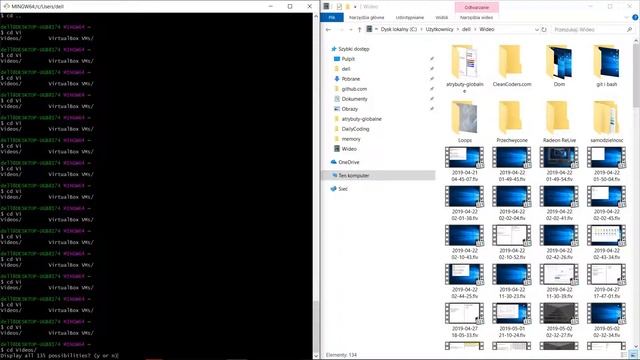The width and height of the screenshot is (640, 360).
Task: Open the git i bash folder
Action: coord(607,65)
